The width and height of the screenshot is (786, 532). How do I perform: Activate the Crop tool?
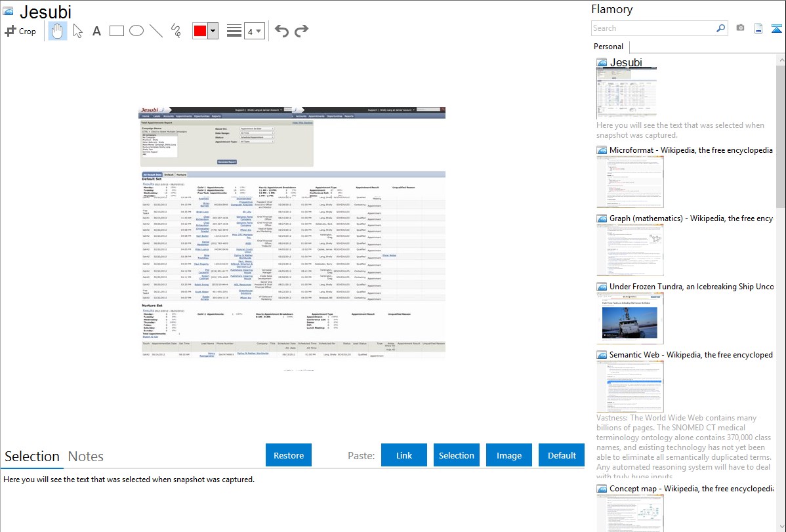(x=20, y=31)
